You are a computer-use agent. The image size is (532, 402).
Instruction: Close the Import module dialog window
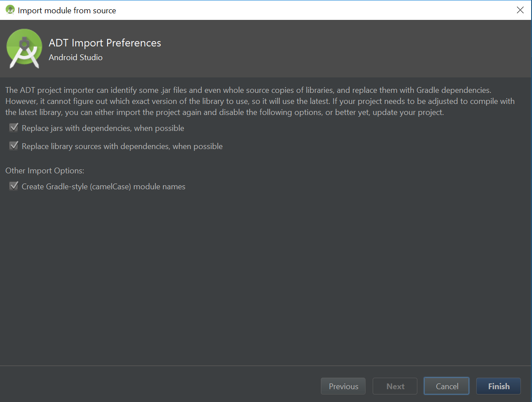point(520,10)
